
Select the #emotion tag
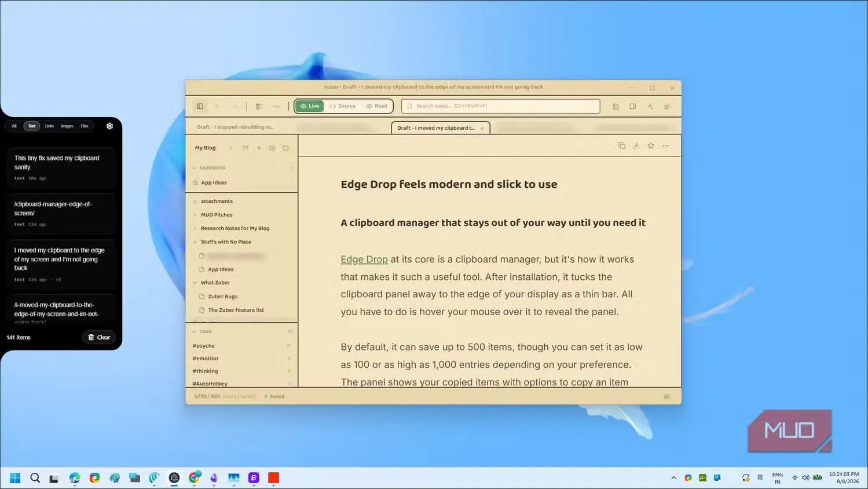point(205,359)
